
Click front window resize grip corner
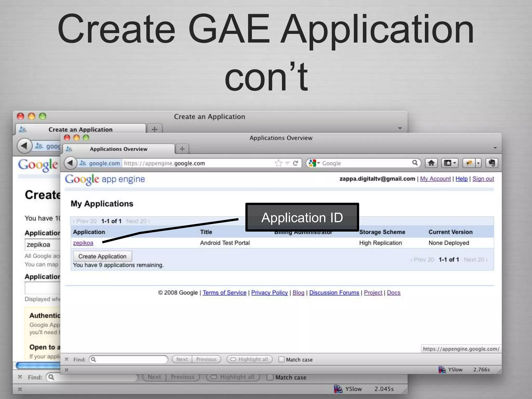coord(499,371)
